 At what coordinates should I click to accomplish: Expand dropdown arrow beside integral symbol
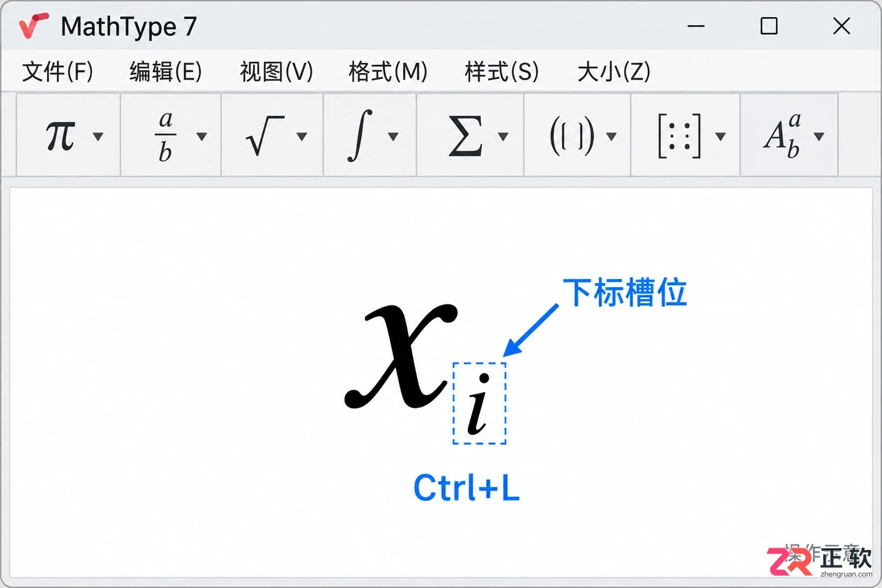tap(393, 136)
